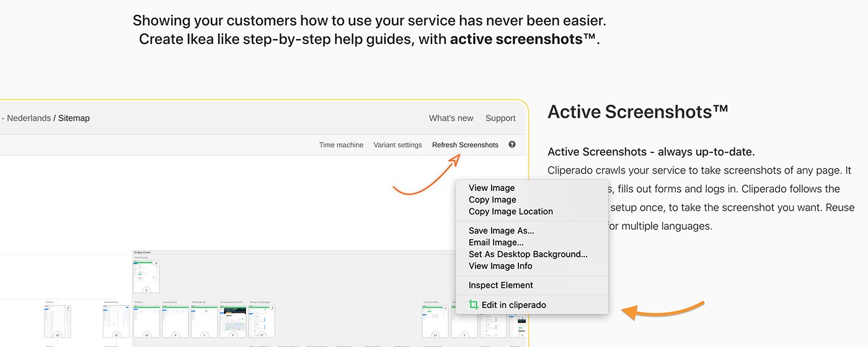
Task: Go to Support link
Action: click(500, 118)
